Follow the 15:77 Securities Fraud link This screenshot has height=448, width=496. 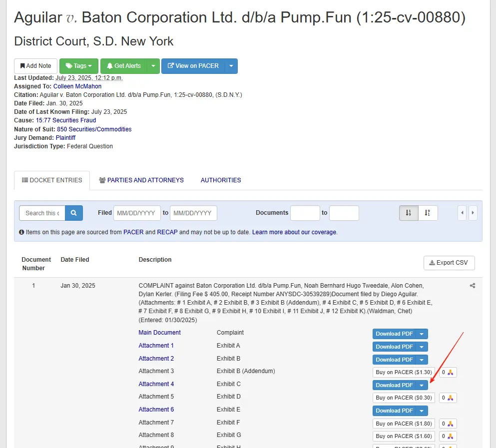coord(66,120)
